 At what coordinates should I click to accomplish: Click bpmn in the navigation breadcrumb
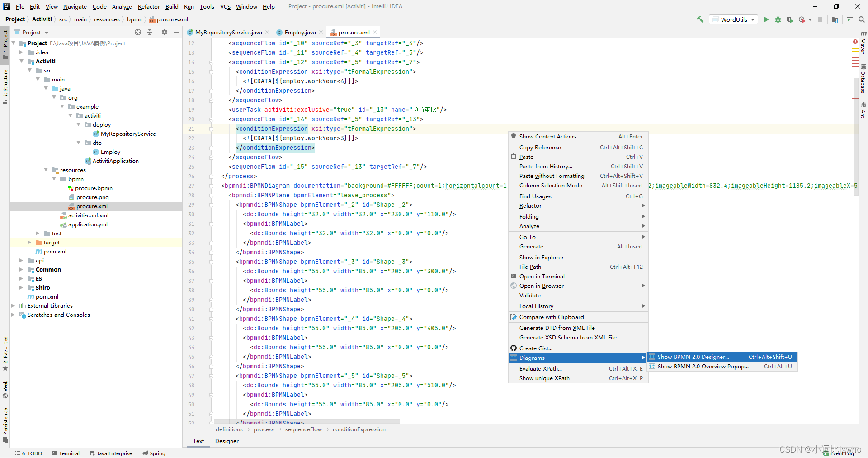135,19
